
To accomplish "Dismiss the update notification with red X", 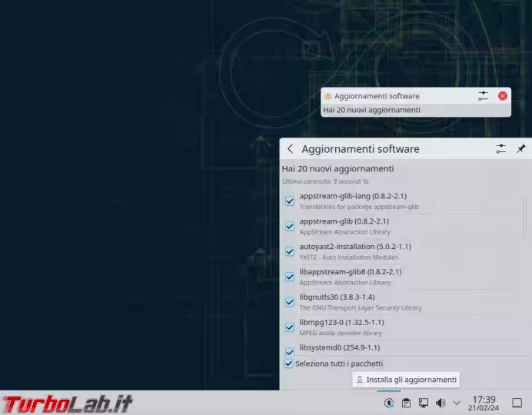I will (x=503, y=96).
